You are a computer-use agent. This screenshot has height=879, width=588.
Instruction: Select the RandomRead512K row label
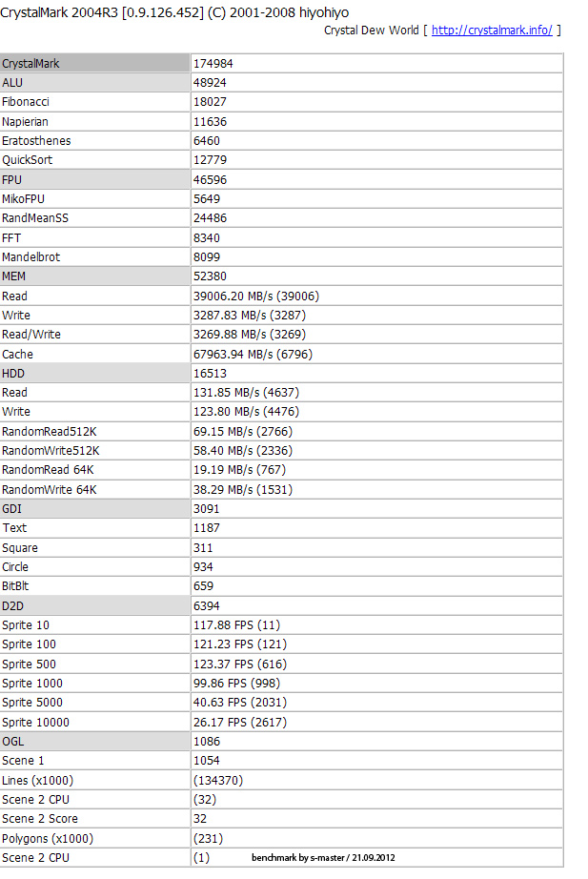coord(51,431)
